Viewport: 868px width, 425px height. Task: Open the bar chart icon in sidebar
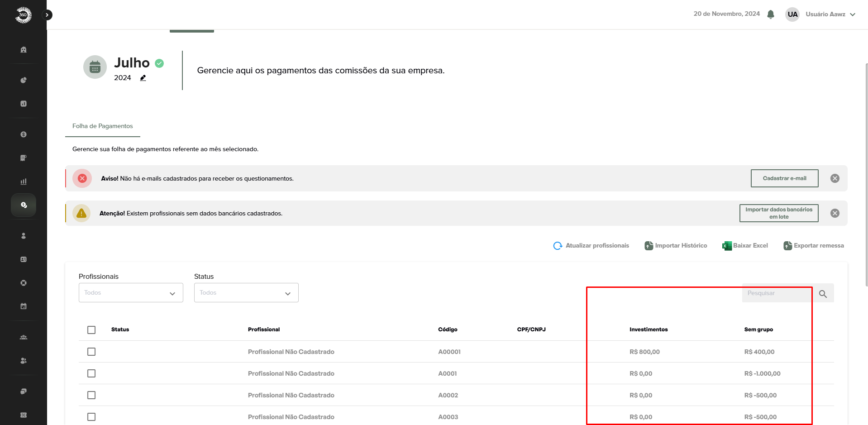click(24, 181)
